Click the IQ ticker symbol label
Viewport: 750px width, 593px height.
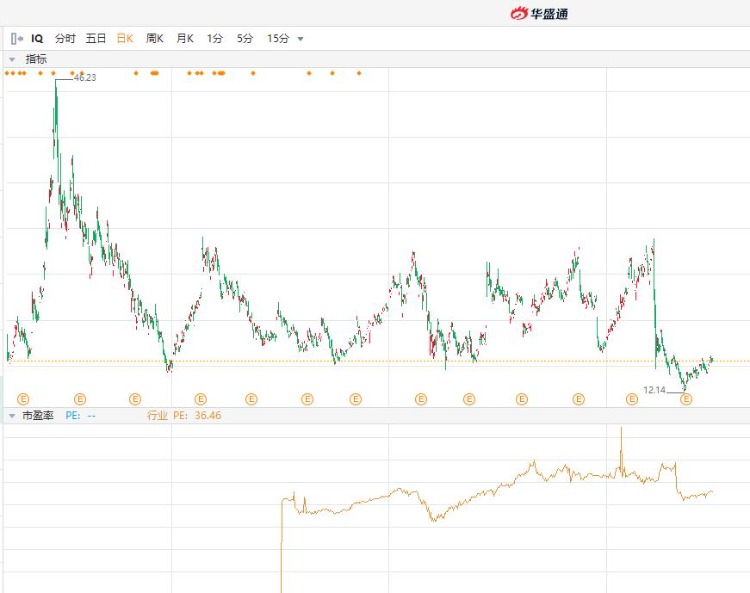point(37,38)
